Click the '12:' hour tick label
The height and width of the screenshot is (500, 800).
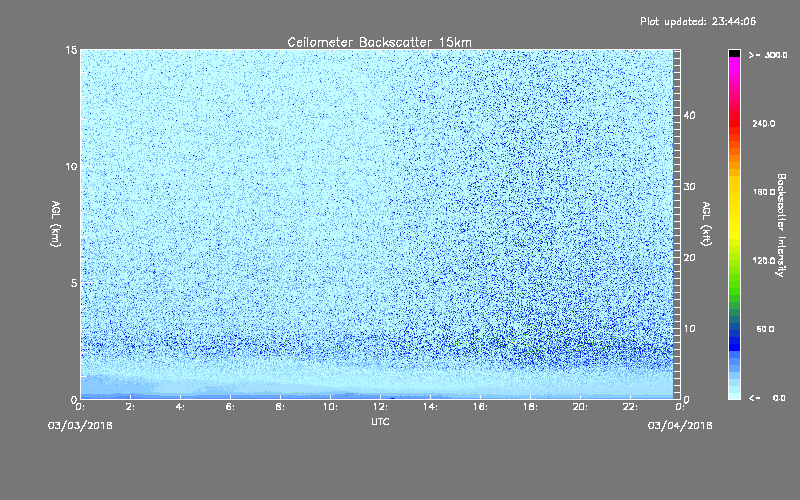click(380, 407)
